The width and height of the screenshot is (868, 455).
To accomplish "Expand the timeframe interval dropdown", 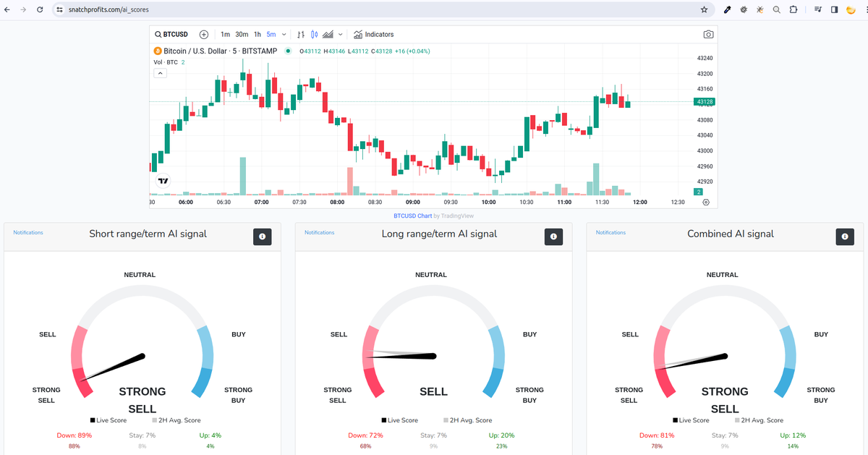I will [x=284, y=34].
